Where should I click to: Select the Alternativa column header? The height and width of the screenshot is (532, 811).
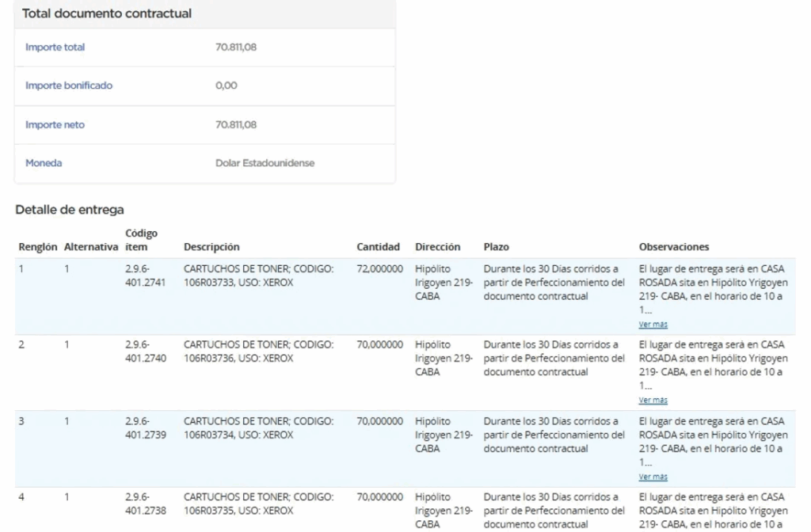pyautogui.click(x=91, y=247)
